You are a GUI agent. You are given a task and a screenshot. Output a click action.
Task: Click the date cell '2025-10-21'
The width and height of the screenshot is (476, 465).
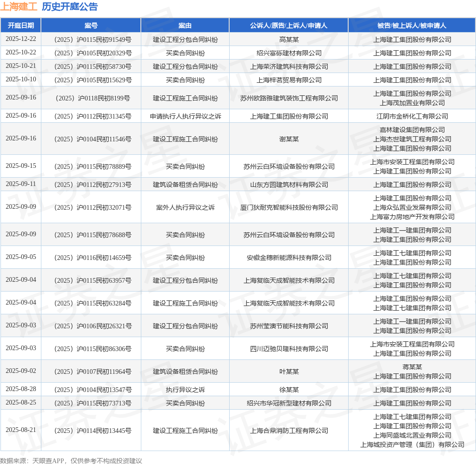[20, 66]
